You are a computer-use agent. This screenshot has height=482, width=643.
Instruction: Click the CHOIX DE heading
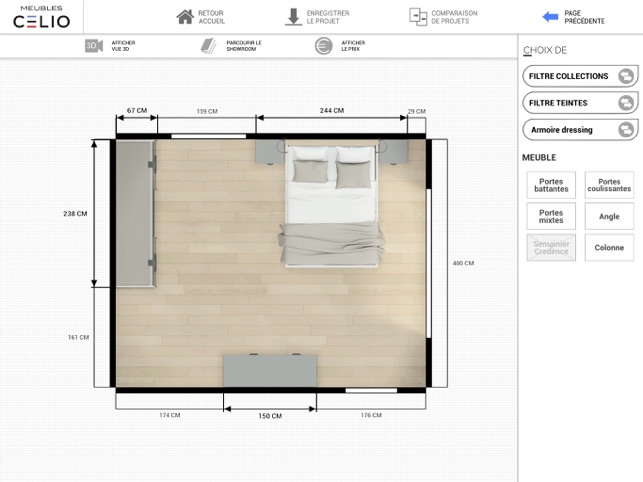click(x=545, y=50)
